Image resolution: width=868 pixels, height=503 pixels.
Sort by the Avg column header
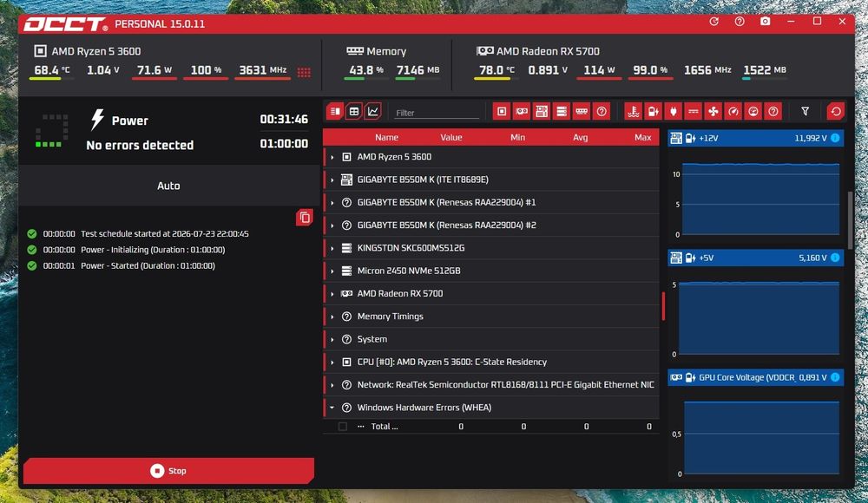pos(580,137)
